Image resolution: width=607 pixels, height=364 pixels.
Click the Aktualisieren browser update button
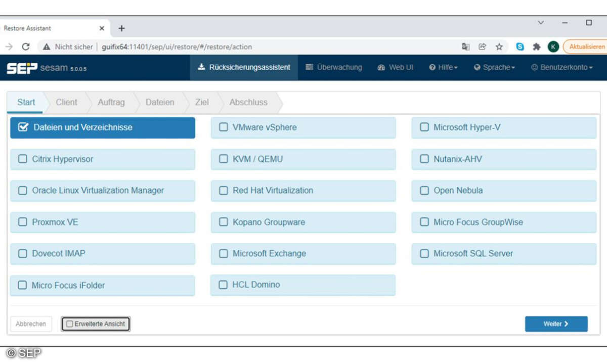pyautogui.click(x=585, y=47)
